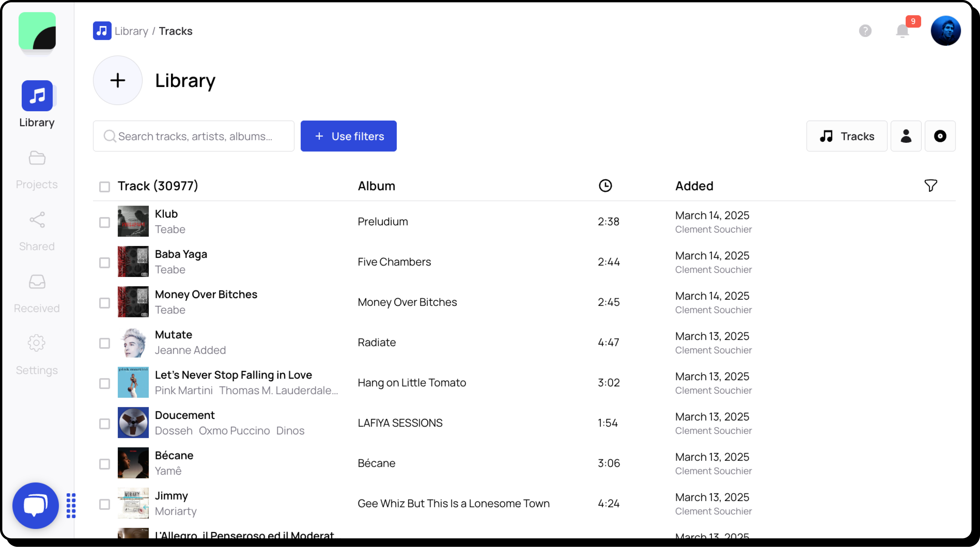This screenshot has height=547, width=980.
Task: Open notifications bell with 9 badge
Action: pos(902,31)
